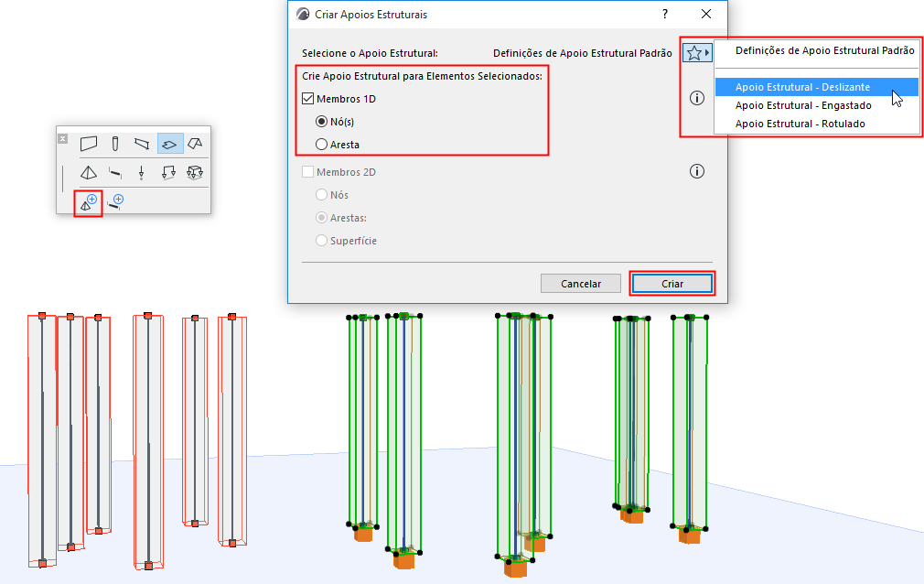Click the Selecione o Apoio Estrutural label
924x584 pixels.
click(x=371, y=53)
